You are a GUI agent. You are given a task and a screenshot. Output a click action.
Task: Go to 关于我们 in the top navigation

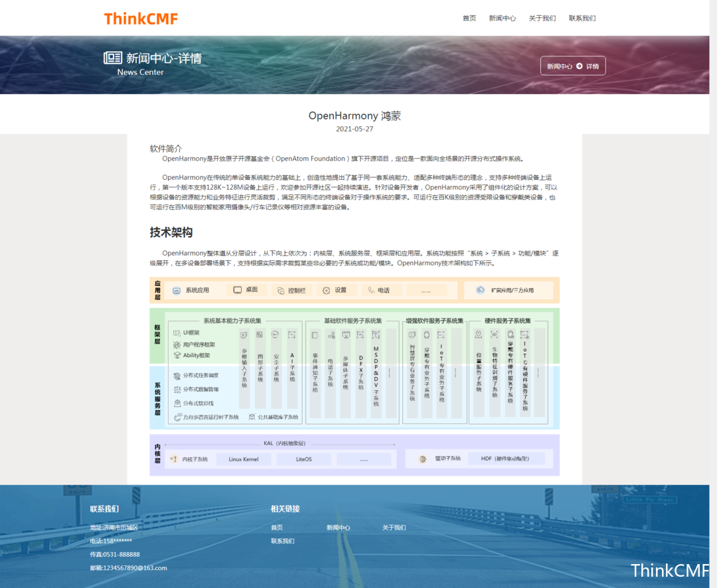542,19
